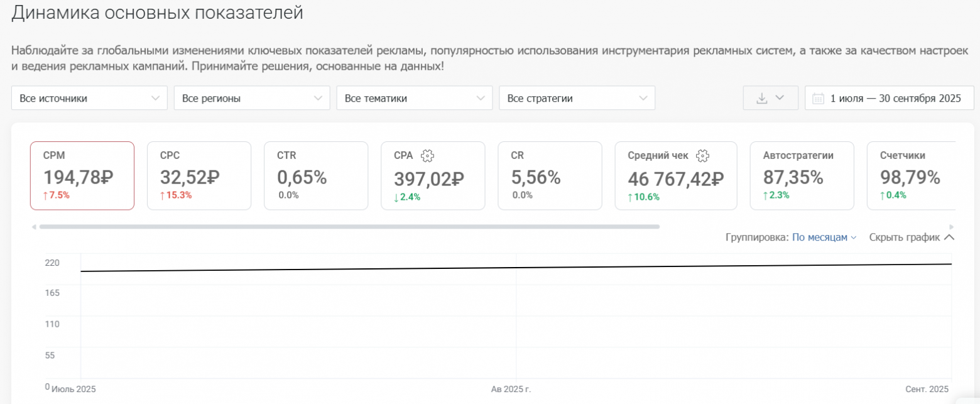Viewport: 980px width, 404px height.
Task: Click the 46 767,42₽ average check value
Action: coord(676,178)
